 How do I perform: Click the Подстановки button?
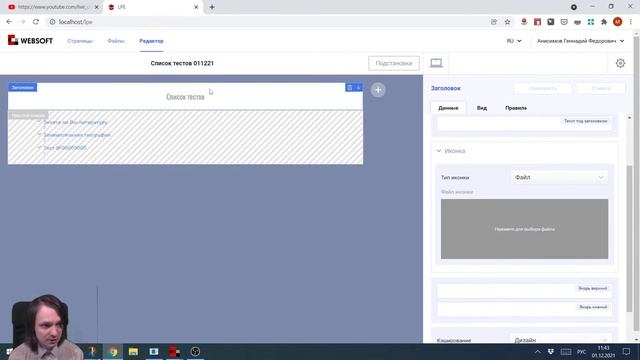click(x=394, y=63)
